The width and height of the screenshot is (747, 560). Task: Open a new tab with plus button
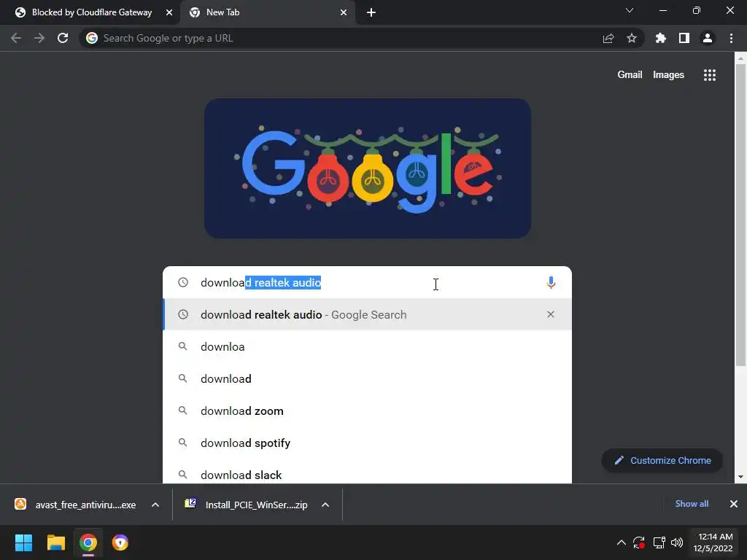371,12
